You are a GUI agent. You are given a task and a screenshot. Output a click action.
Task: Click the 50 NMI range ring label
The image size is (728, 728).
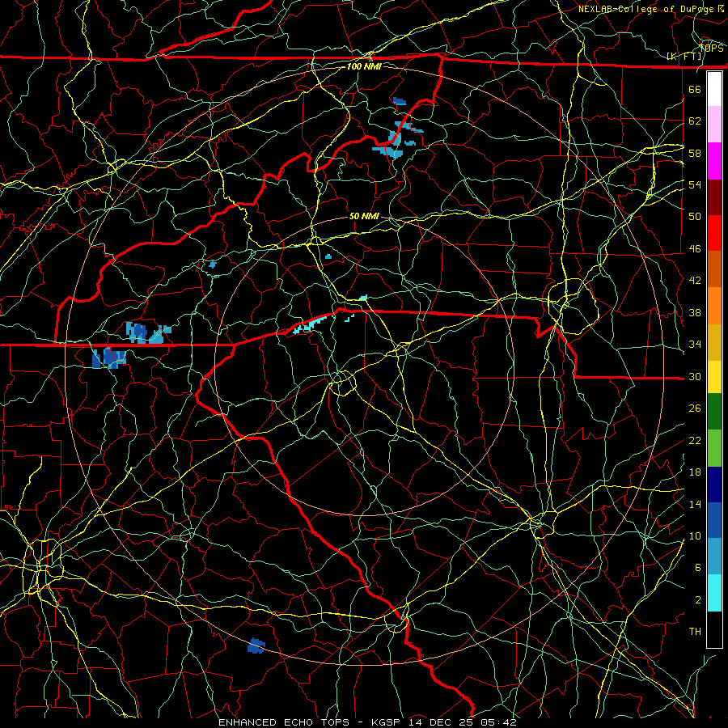(x=364, y=216)
